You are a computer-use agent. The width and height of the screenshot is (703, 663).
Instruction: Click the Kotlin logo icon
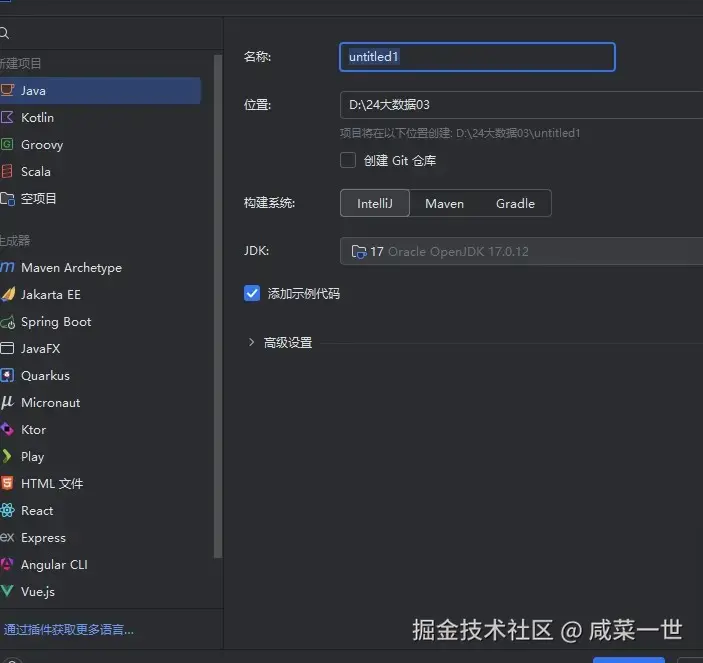7,117
